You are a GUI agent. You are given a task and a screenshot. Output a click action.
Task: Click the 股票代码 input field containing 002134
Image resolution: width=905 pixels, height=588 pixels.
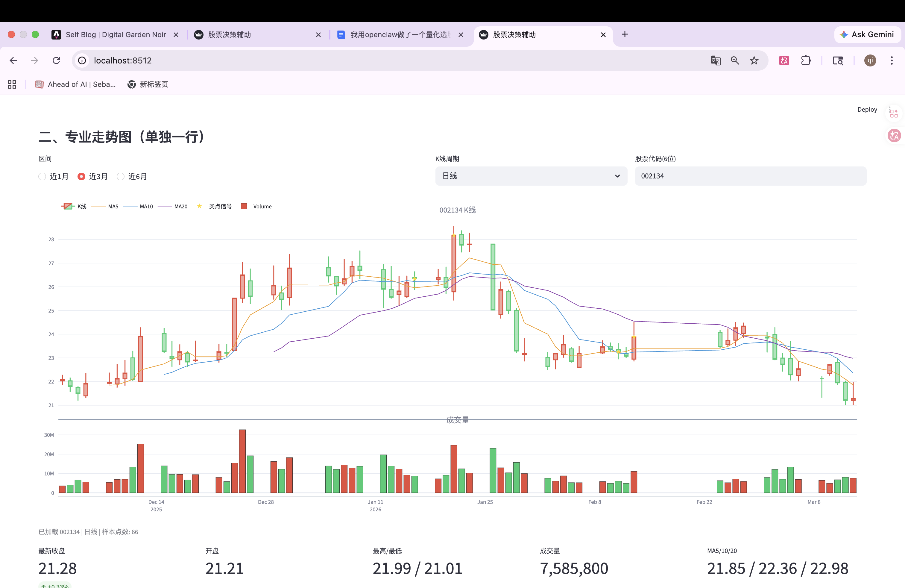[750, 176]
